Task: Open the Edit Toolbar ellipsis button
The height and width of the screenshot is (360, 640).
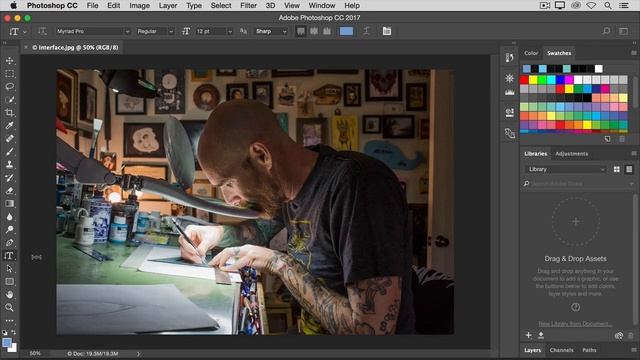Action: point(9,321)
